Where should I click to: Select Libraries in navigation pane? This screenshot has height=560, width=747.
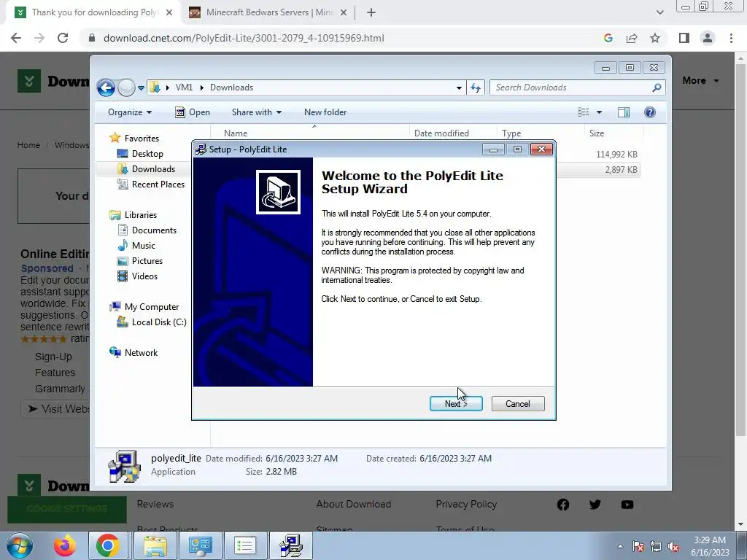click(x=141, y=215)
